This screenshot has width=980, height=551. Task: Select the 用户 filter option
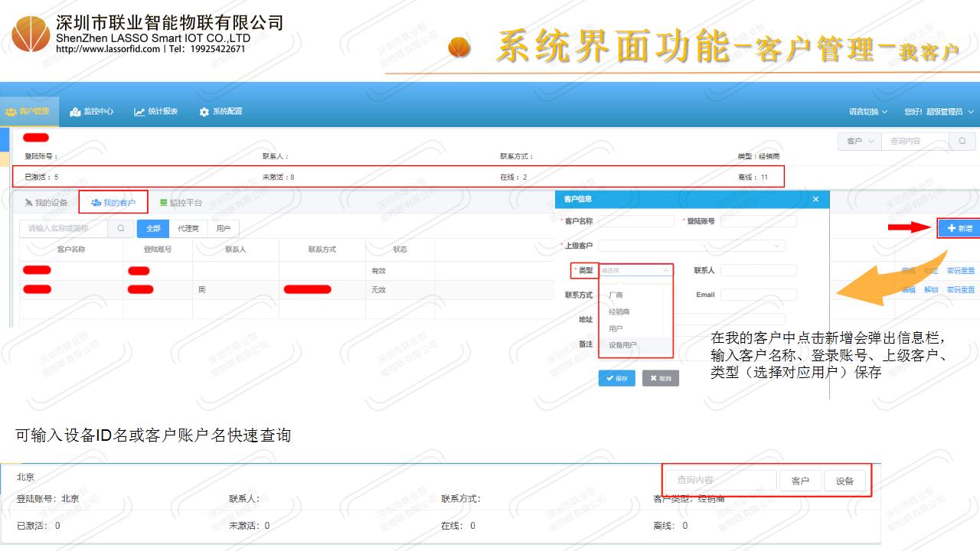224,228
